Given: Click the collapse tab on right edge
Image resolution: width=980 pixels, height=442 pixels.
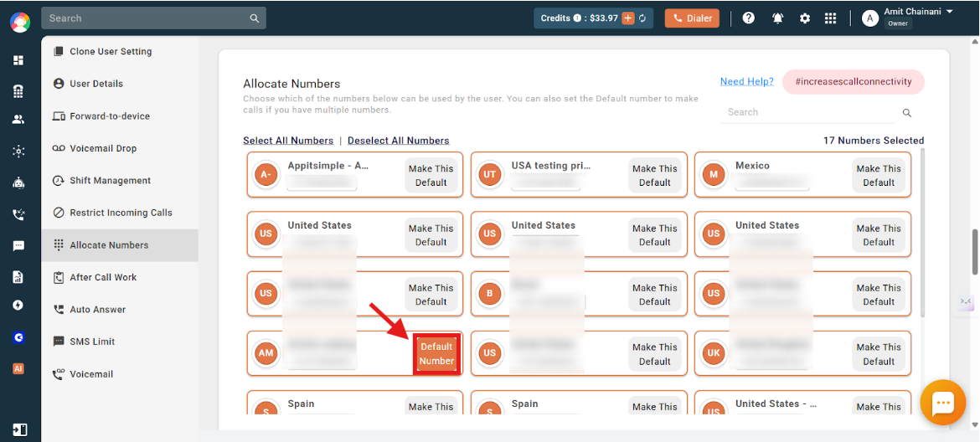Looking at the screenshot, I should 966,301.
